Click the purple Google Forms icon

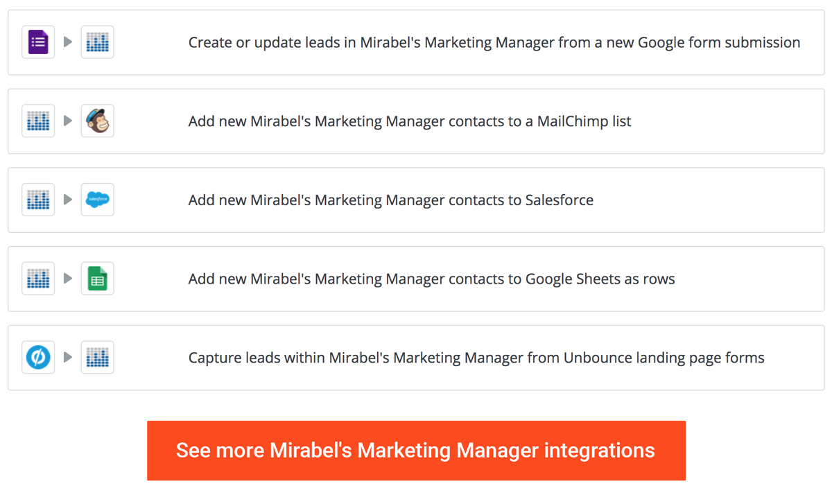(x=38, y=42)
